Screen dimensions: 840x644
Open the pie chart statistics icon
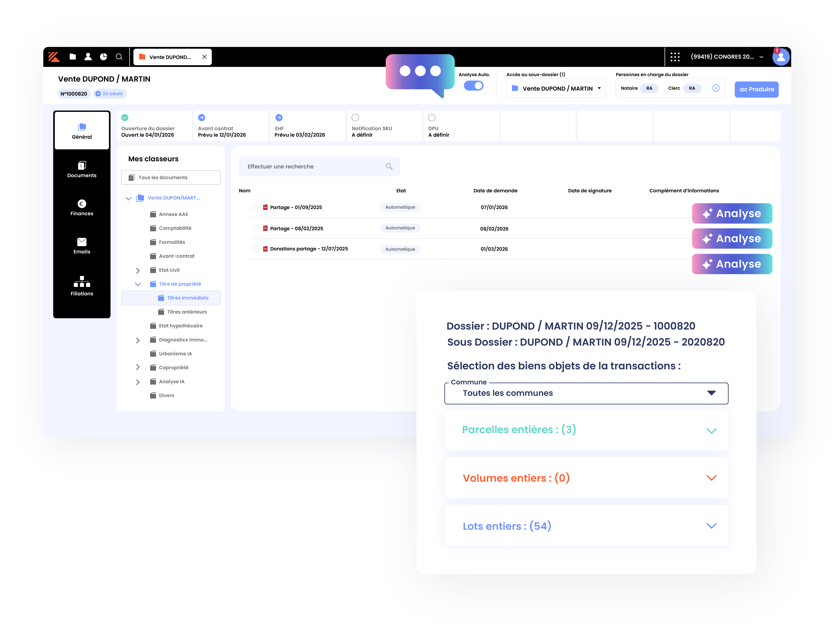pos(103,57)
